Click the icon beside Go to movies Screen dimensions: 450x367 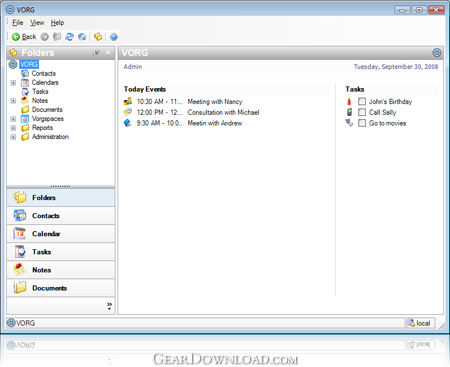tap(349, 123)
